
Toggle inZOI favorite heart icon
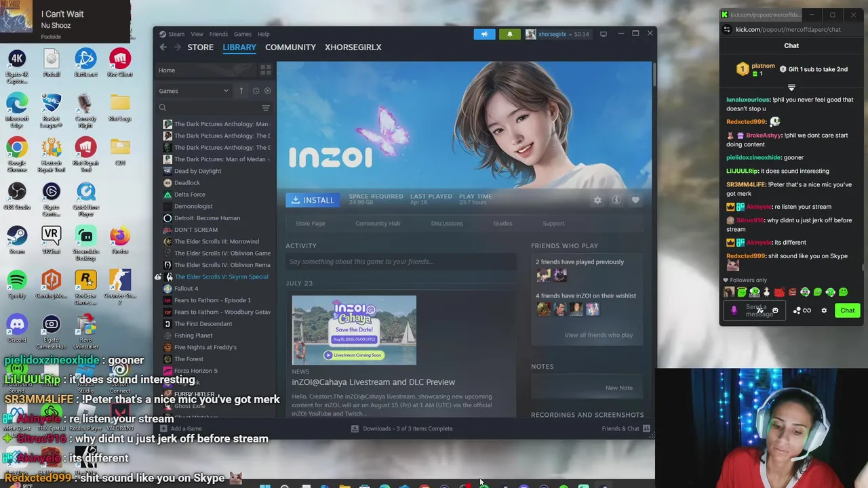coord(635,200)
